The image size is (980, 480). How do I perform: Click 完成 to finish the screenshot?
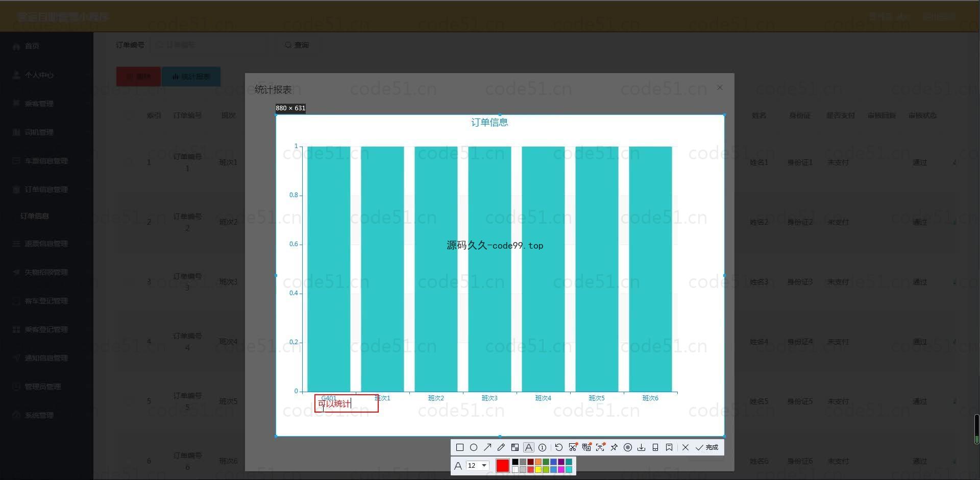(x=707, y=447)
